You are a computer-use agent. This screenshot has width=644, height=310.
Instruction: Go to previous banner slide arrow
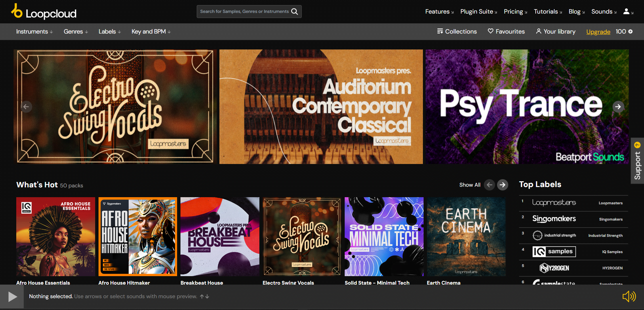(26, 107)
